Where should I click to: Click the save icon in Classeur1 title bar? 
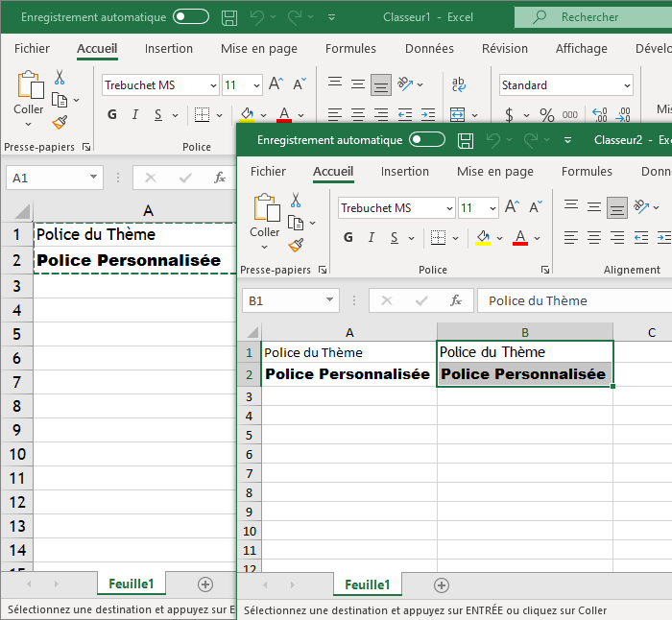[229, 17]
